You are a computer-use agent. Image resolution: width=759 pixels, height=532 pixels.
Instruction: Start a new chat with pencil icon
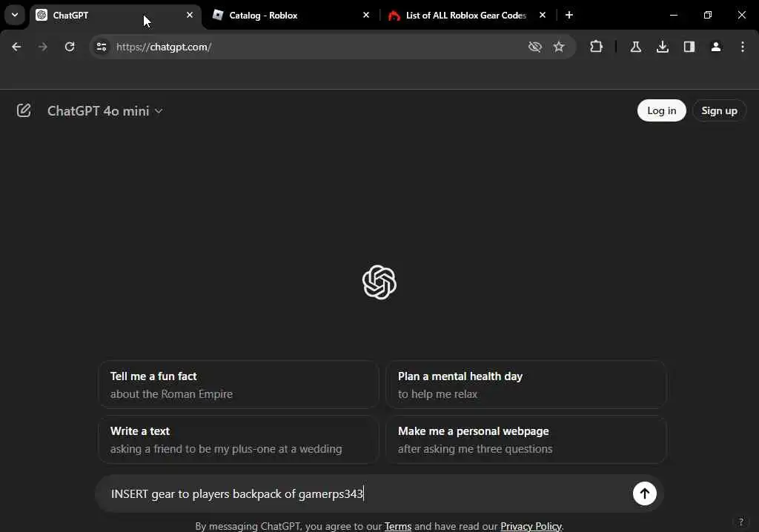24,111
